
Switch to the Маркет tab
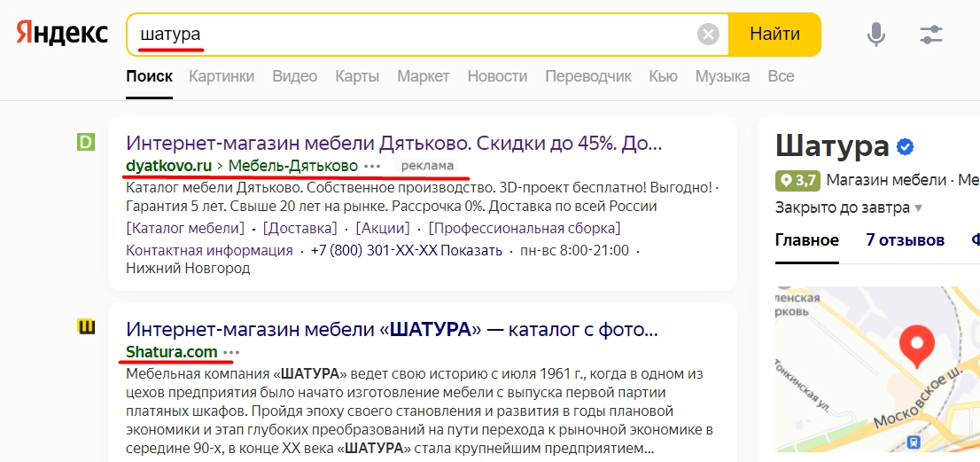424,76
